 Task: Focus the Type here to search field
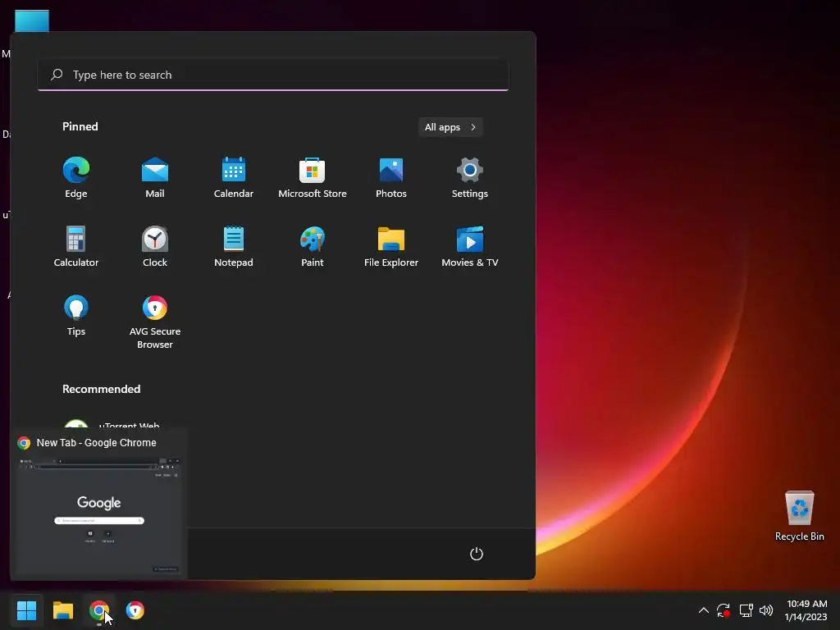[x=273, y=75]
